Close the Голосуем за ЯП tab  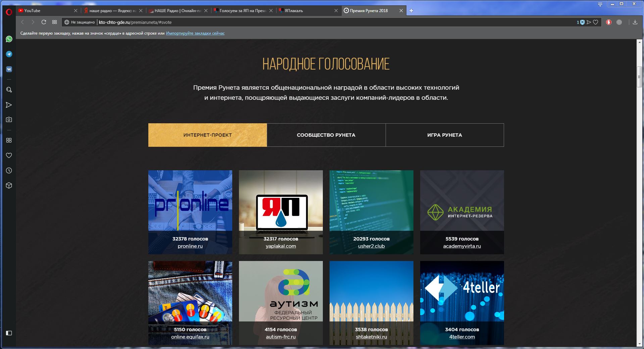click(x=271, y=11)
